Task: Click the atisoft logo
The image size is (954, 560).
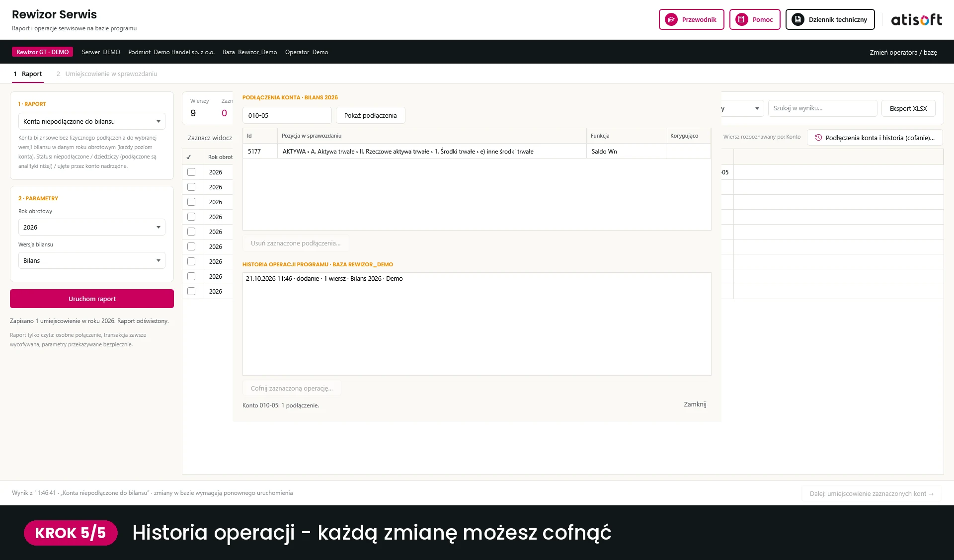Action: 916,19
